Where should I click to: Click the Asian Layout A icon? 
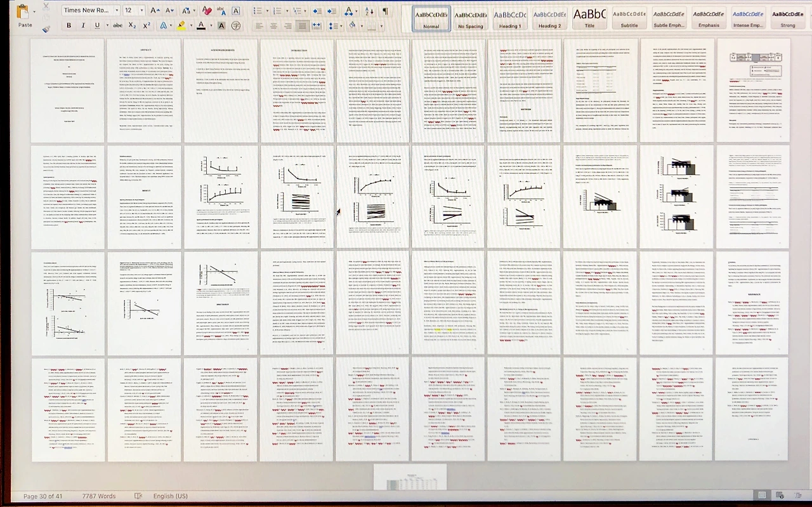click(x=350, y=10)
